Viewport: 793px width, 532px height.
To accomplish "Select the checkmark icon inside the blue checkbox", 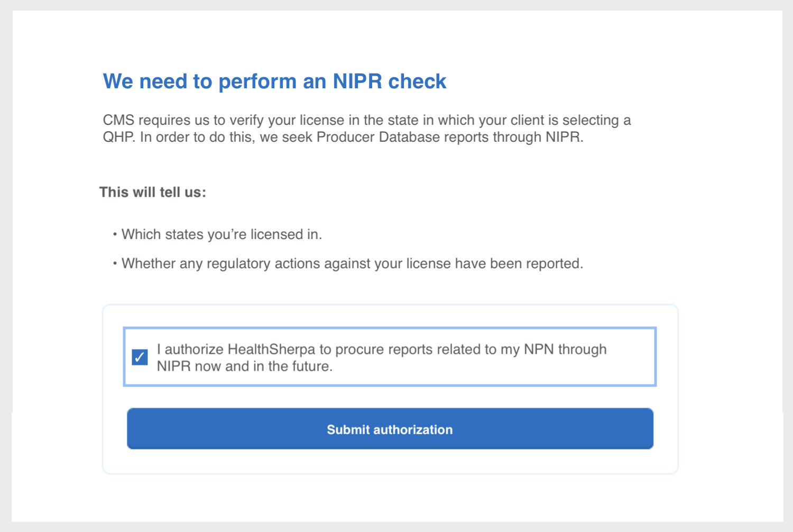I will pyautogui.click(x=139, y=357).
